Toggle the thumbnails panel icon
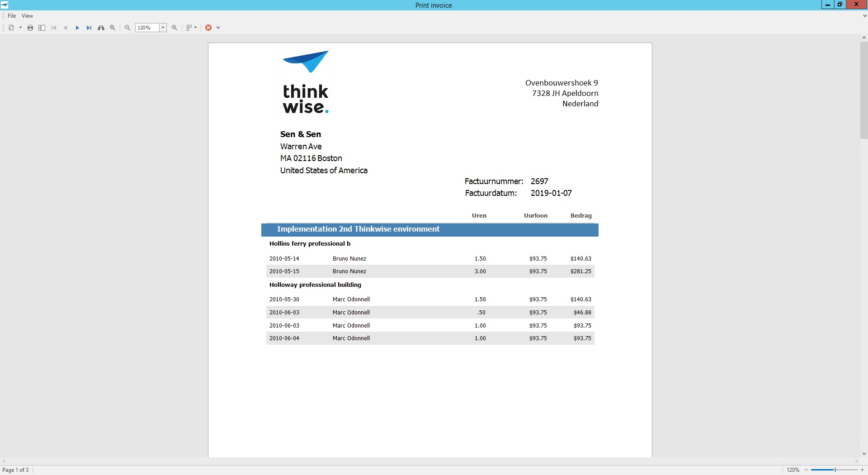Viewport: 868px width, 475px height. pos(42,28)
